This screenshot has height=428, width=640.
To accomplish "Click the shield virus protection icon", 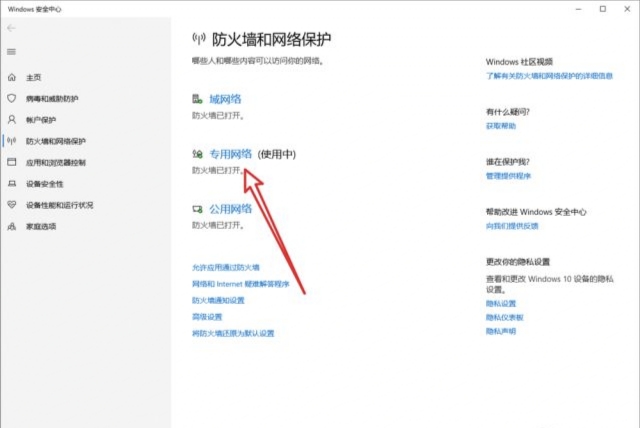I will [x=12, y=98].
